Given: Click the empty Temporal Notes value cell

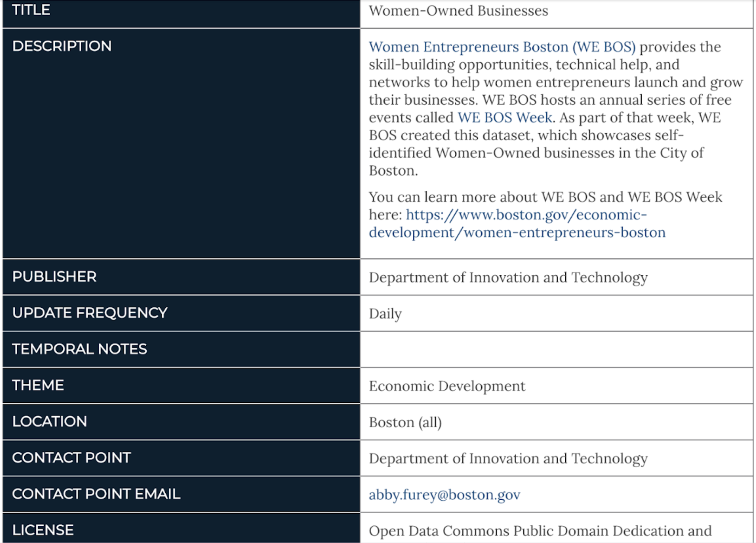Looking at the screenshot, I should click(556, 349).
